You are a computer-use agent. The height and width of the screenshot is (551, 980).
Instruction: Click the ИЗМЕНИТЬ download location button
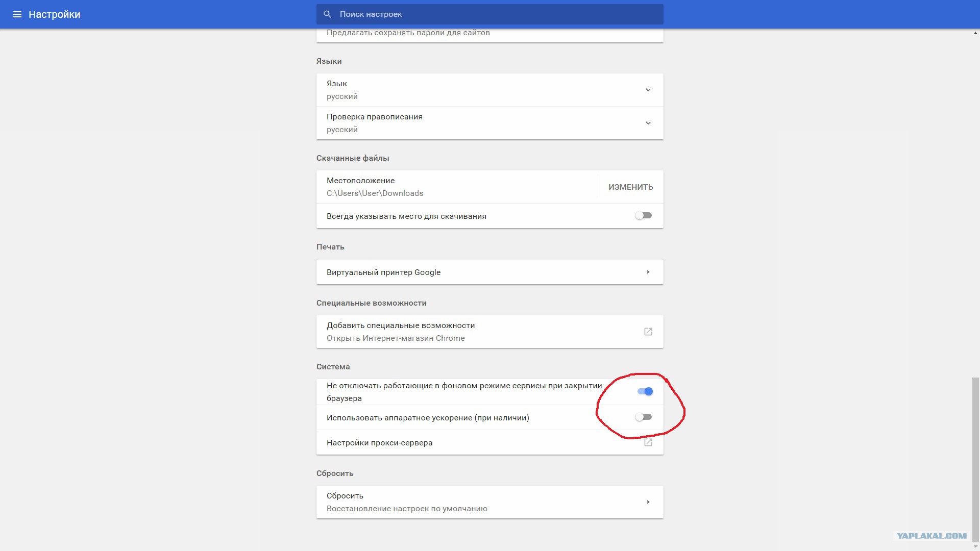coord(630,187)
